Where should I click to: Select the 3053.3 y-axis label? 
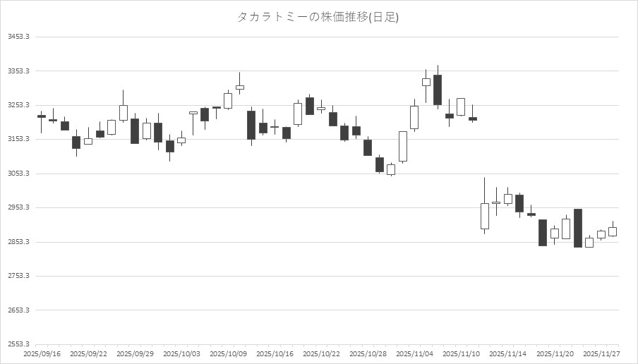(x=18, y=174)
